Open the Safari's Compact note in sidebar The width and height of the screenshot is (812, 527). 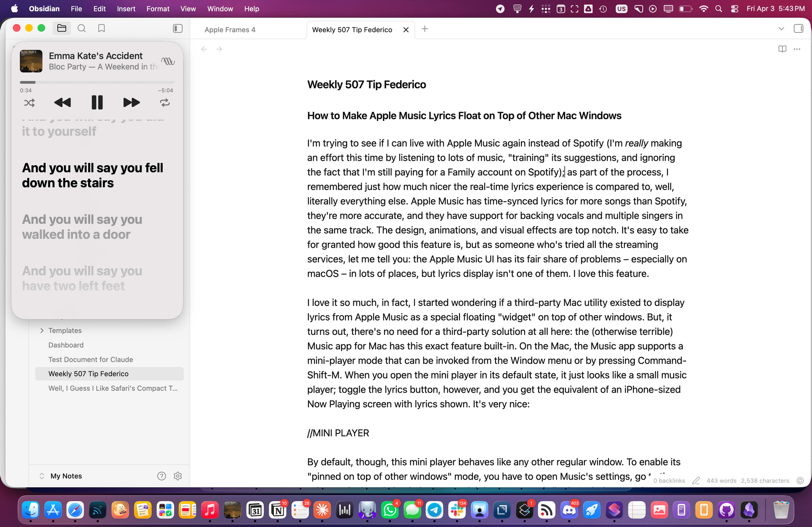click(x=113, y=388)
